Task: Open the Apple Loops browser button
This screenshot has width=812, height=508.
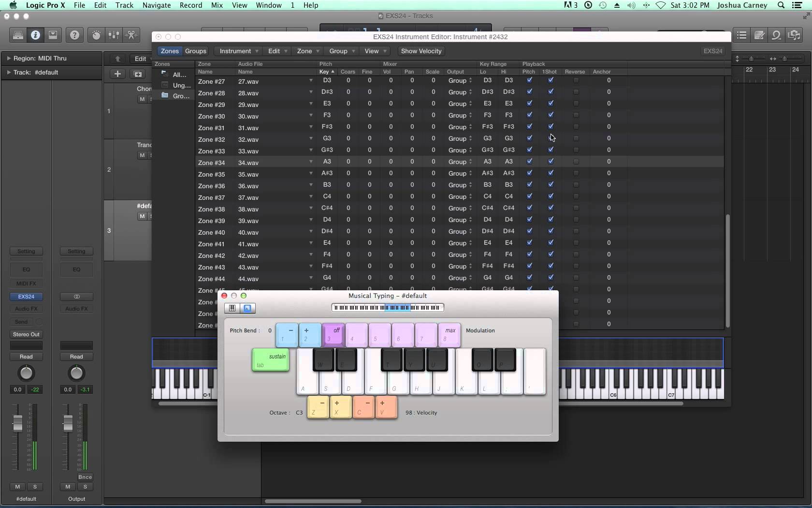Action: (x=776, y=35)
